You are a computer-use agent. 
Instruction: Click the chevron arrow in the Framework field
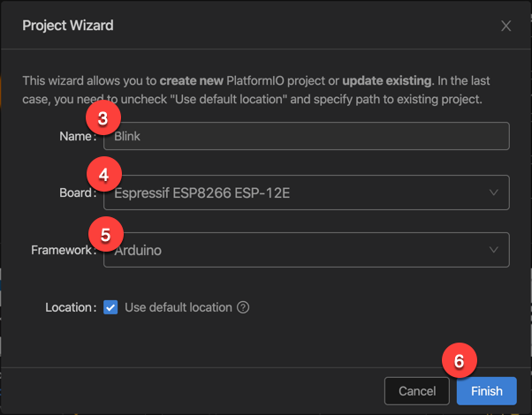493,250
